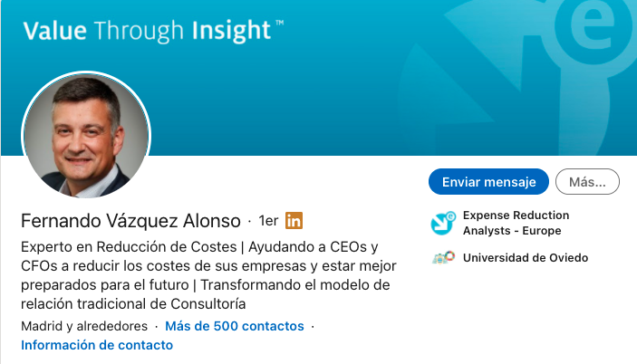Click the TM trademark symbol in banner

[279, 23]
